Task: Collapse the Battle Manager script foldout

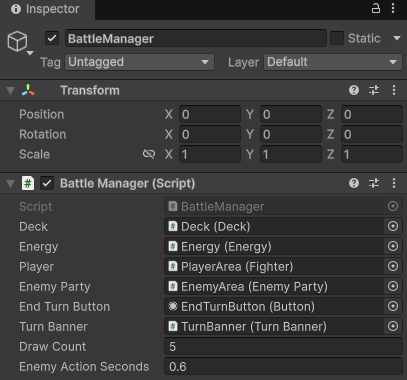Action: click(x=11, y=183)
